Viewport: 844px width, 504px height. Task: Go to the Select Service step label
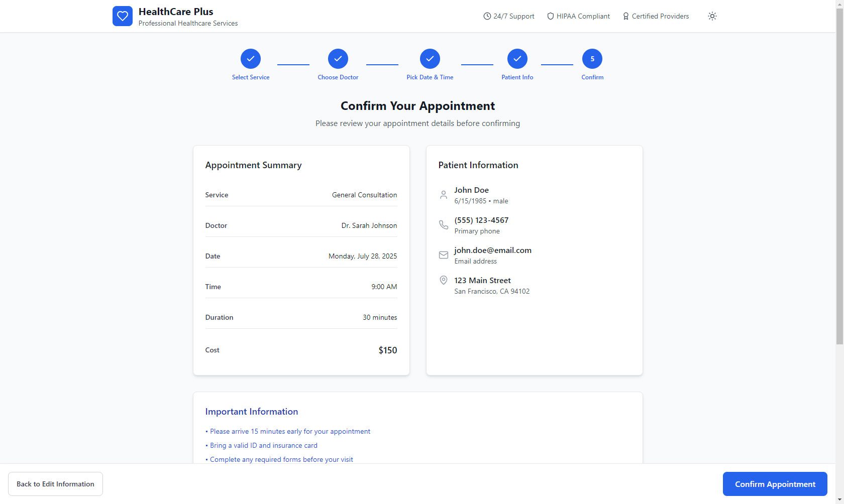(251, 77)
